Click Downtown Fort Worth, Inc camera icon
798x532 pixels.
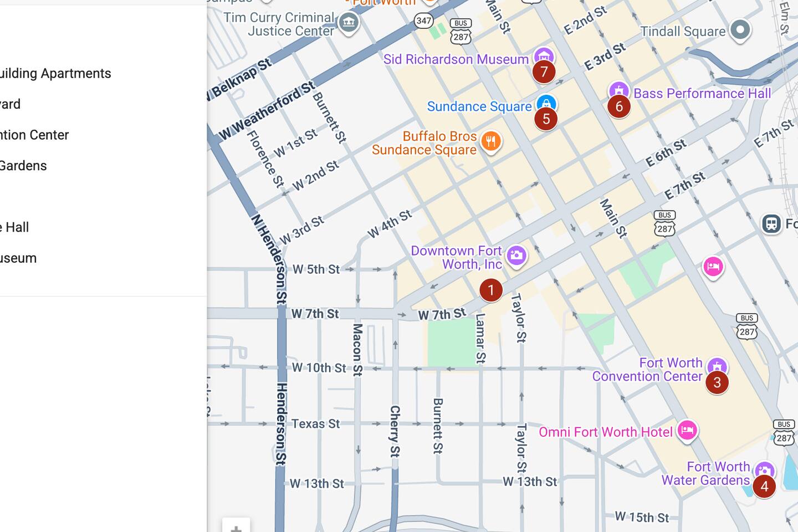[516, 255]
